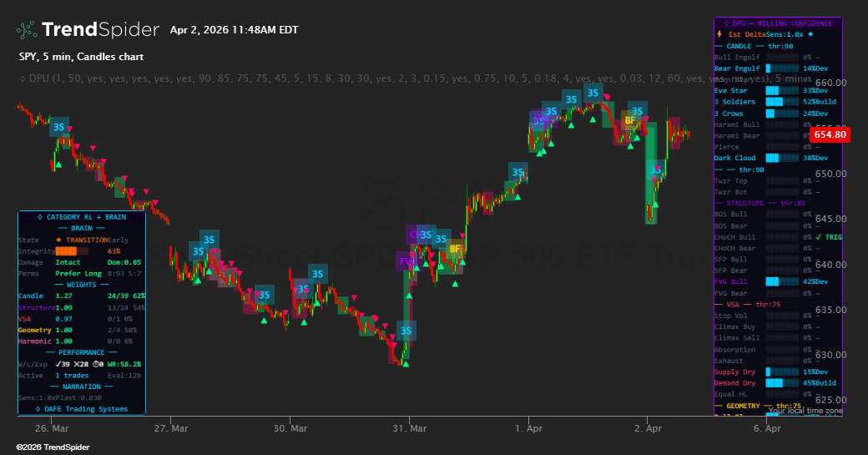868x455 pixels.
Task: Click the "Your local time zone" note
Action: [x=805, y=411]
